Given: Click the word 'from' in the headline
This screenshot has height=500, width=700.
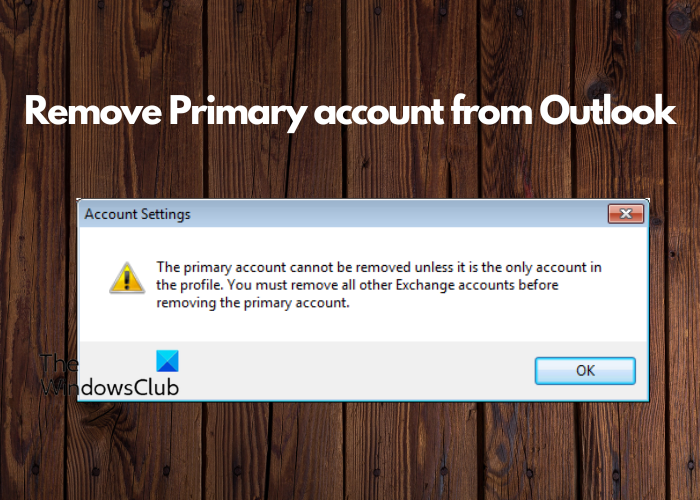Looking at the screenshot, I should coord(492,110).
